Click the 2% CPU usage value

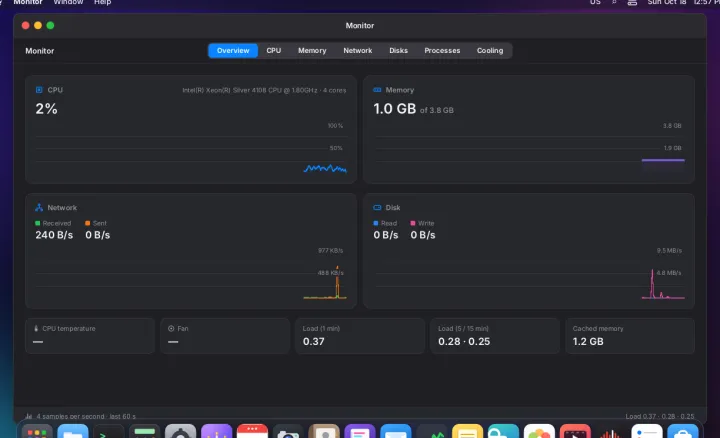[46, 109]
